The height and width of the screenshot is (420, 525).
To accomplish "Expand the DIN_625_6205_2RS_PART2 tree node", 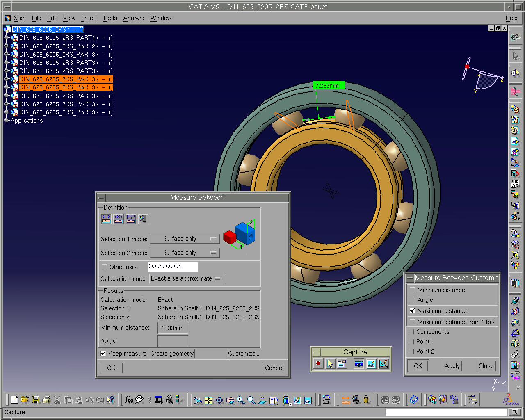I will (x=7, y=46).
